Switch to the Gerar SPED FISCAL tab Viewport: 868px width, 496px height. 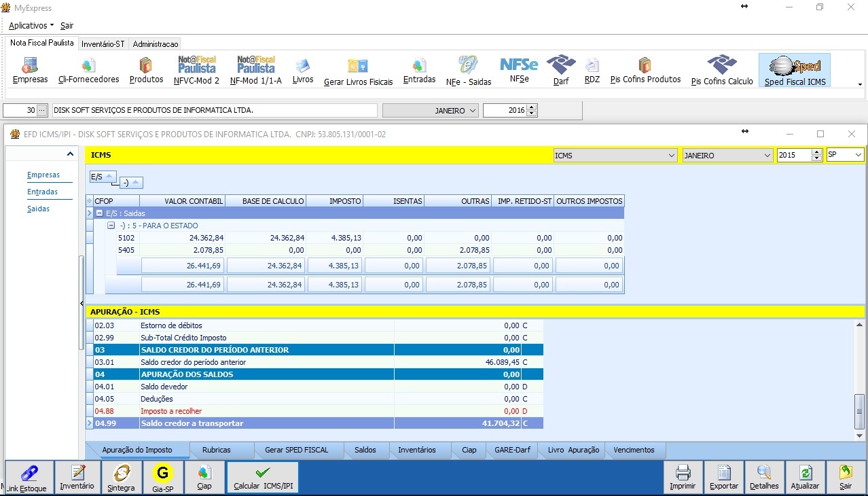(x=295, y=450)
